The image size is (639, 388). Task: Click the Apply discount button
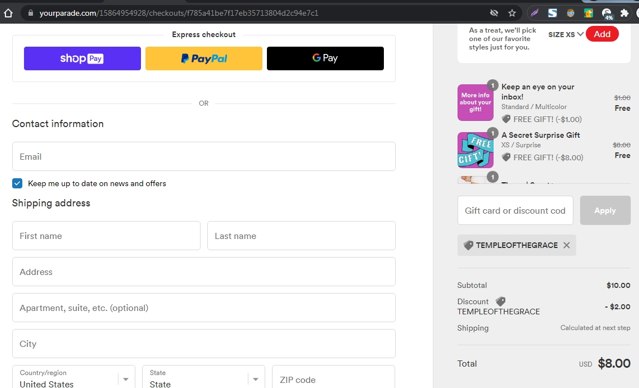pyautogui.click(x=605, y=210)
